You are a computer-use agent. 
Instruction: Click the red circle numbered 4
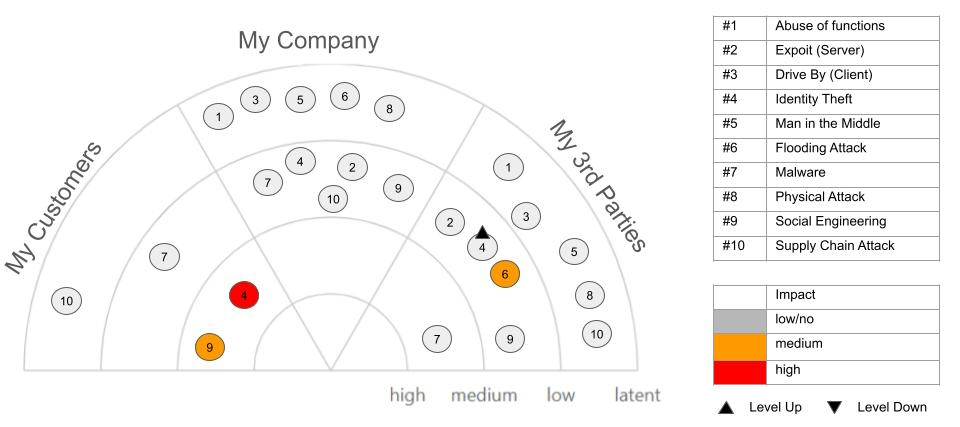pos(244,295)
